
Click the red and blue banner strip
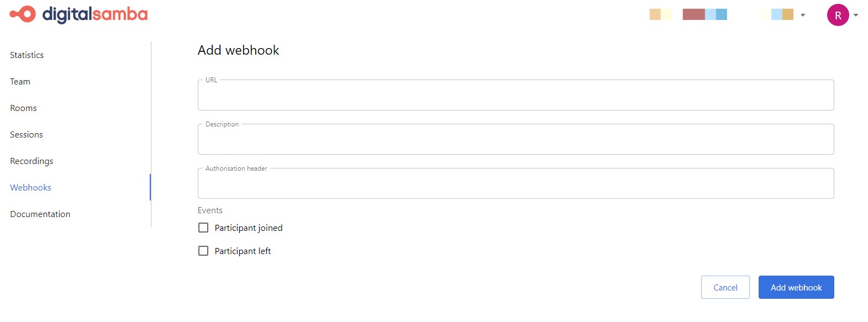tap(704, 14)
